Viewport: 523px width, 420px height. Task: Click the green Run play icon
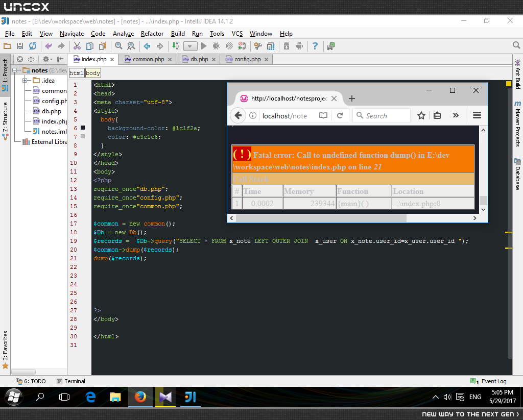tap(204, 46)
